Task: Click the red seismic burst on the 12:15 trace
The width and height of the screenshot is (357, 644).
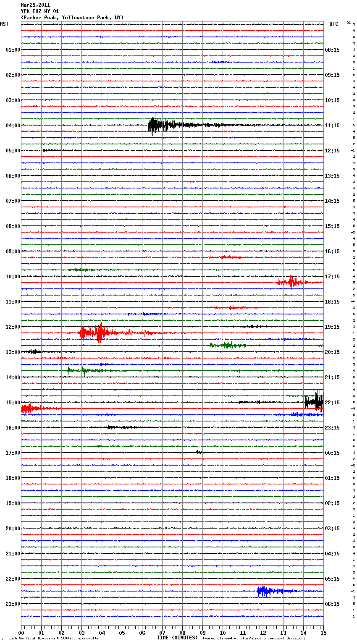Action: tap(94, 333)
